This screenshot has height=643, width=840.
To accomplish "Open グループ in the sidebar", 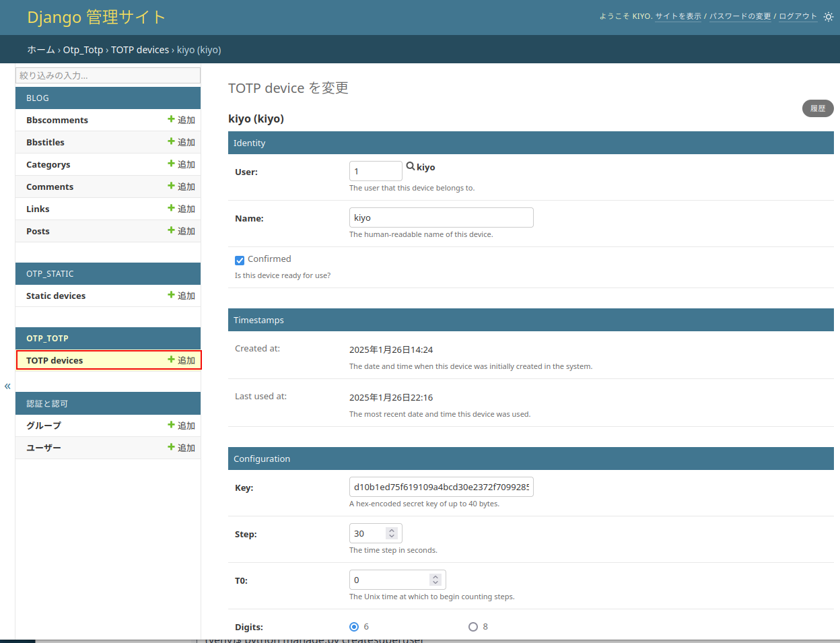I will (x=44, y=426).
